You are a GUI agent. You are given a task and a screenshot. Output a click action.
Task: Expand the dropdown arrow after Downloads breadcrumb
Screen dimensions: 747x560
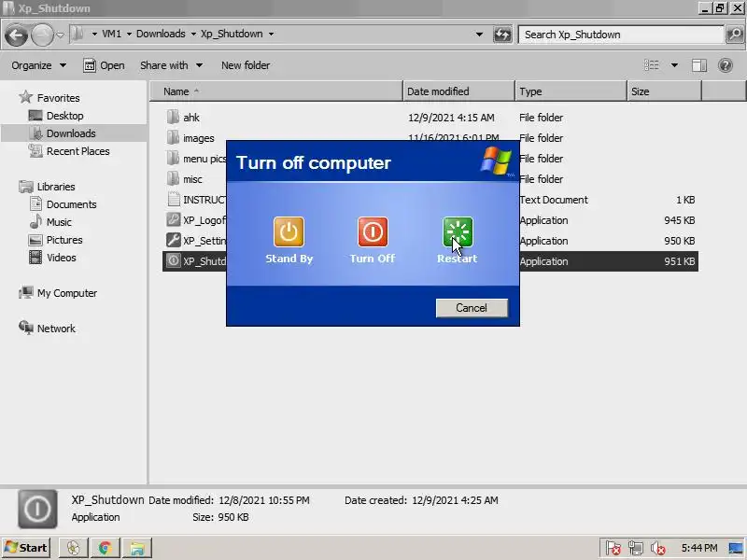point(193,35)
